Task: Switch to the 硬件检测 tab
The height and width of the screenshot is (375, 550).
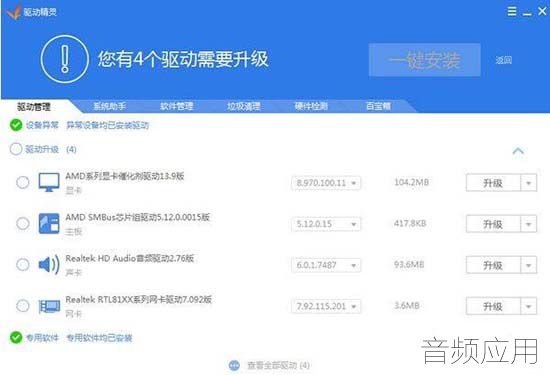Action: point(311,106)
